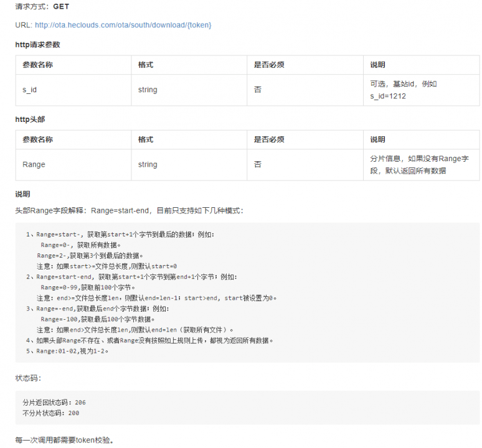Click the http头部 section heading
Screen dimensions: 482x448
click(30, 119)
